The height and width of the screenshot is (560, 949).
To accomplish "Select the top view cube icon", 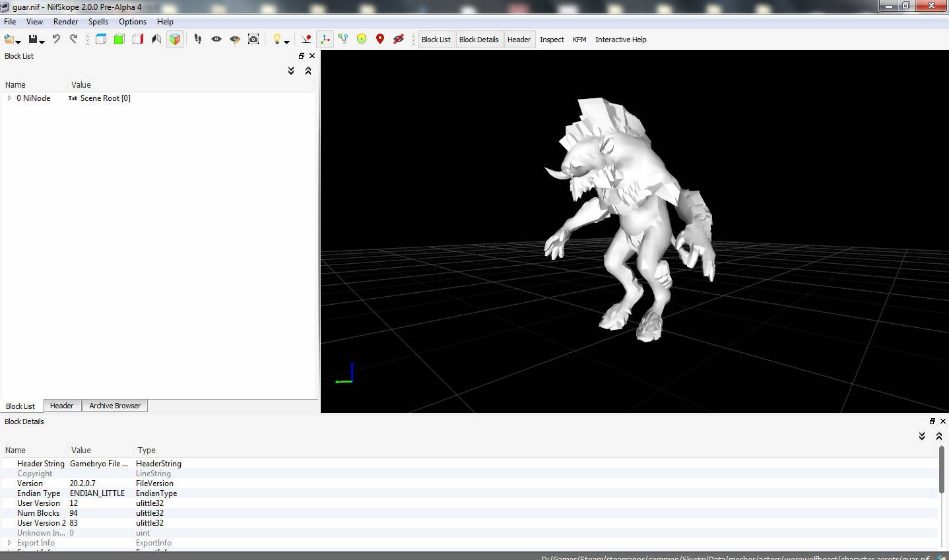I will coord(101,39).
